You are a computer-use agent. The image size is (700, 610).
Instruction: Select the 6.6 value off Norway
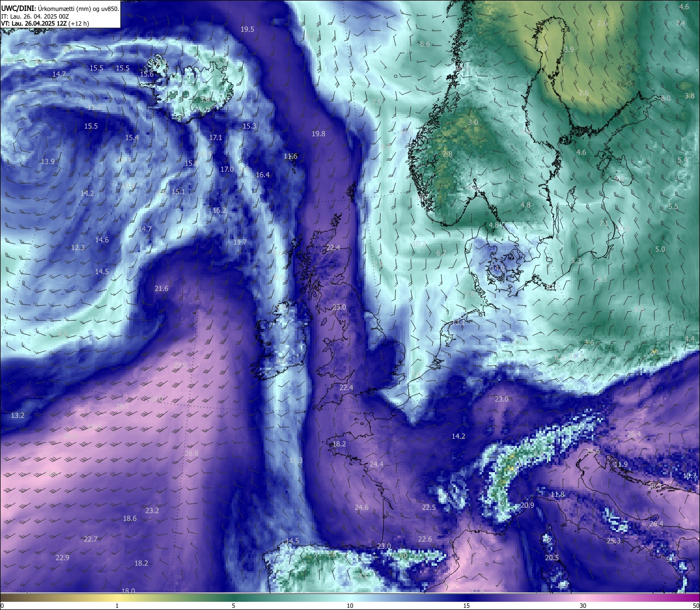pos(424,44)
